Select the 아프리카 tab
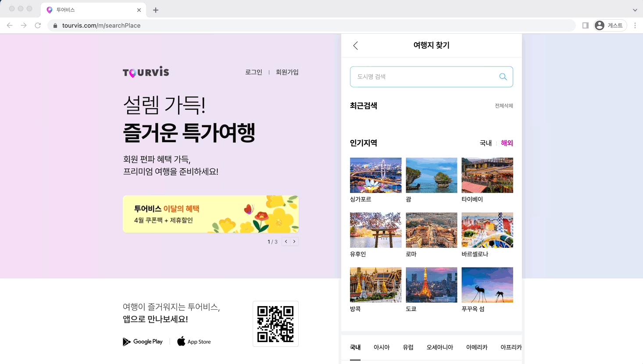643x364 pixels. click(x=511, y=347)
